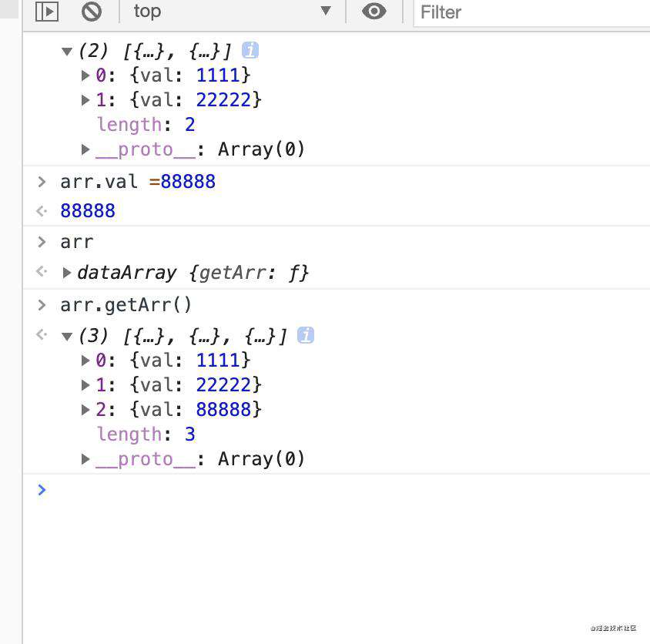Clear the console with the ban icon
This screenshot has width=650, height=644.
tap(91, 12)
